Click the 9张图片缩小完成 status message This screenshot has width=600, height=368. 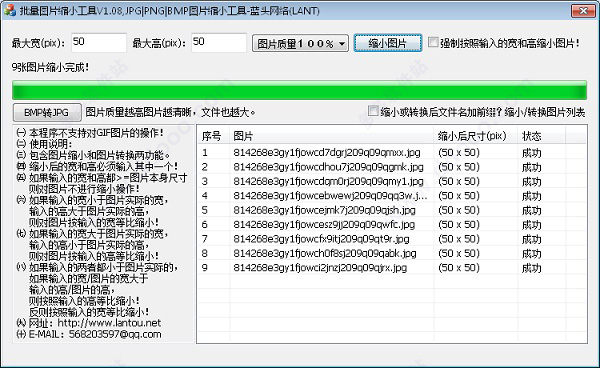(50, 67)
